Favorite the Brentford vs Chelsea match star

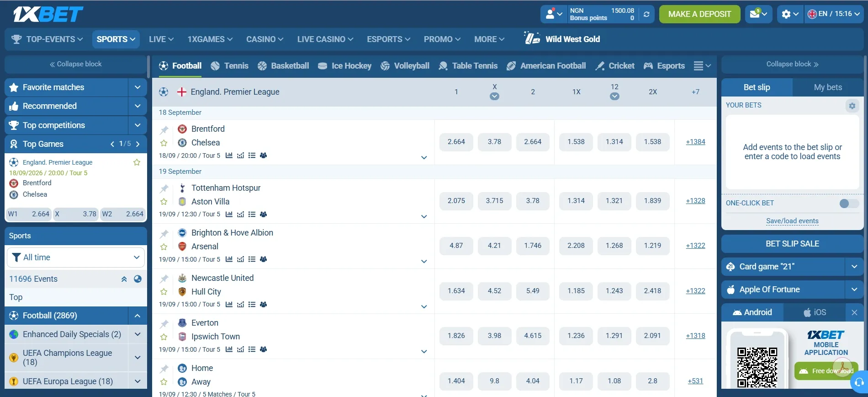coord(164,143)
